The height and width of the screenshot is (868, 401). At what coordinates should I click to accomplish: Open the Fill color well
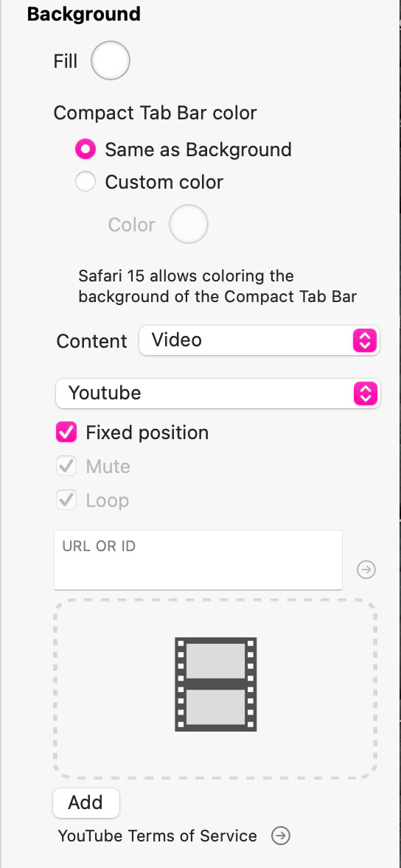[111, 61]
